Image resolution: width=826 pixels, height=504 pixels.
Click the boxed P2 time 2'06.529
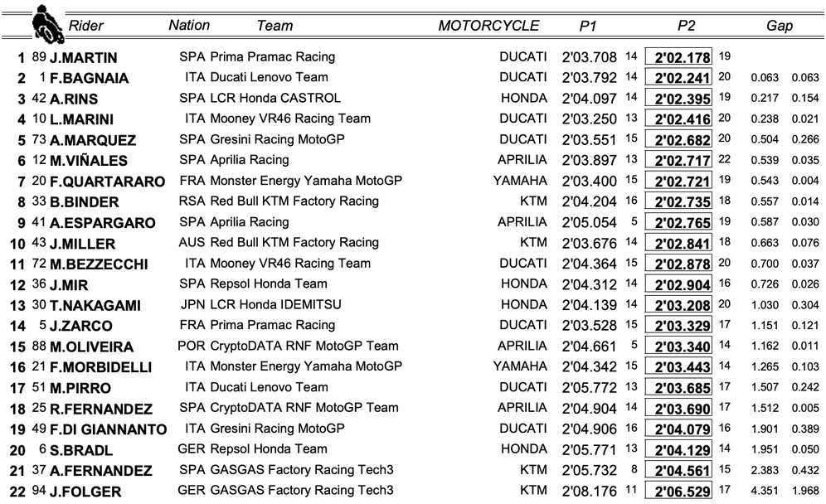683,491
